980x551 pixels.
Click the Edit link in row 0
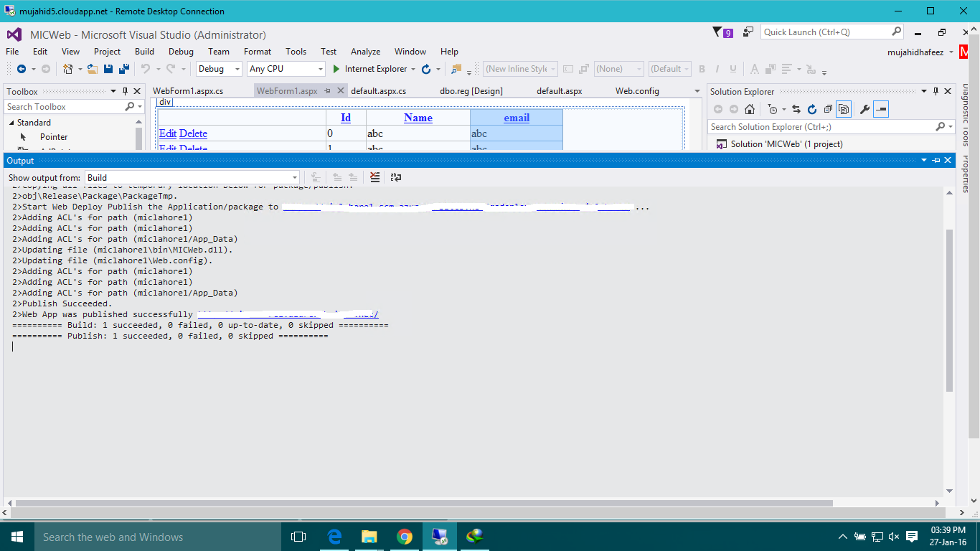pyautogui.click(x=168, y=133)
